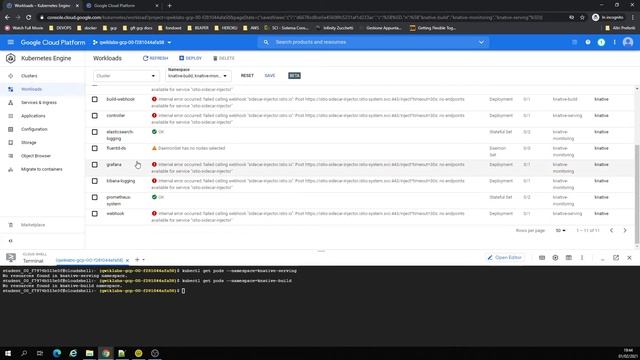Click the Reset filters button
The image size is (640, 360).
247,76
